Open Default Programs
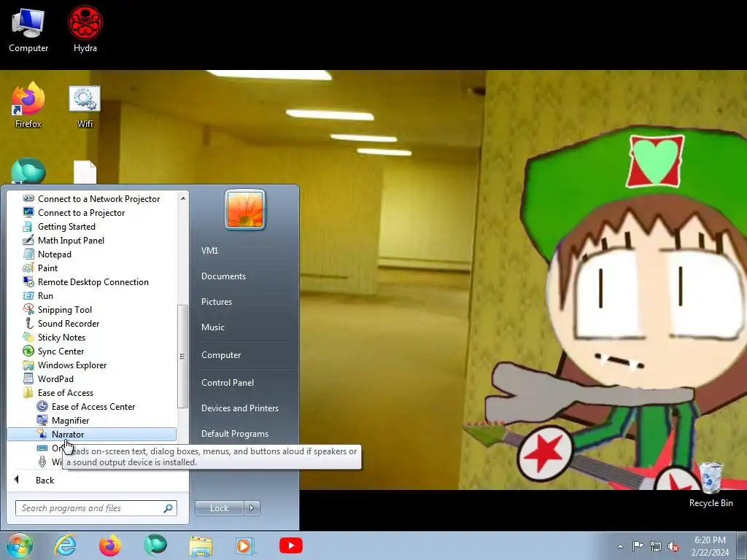The height and width of the screenshot is (560, 747). [235, 434]
